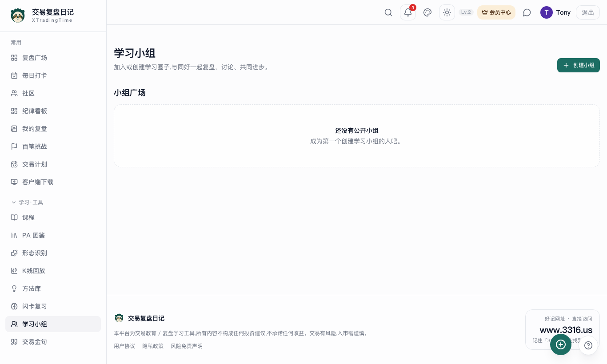Click the 形态识别 puzzle piece icon
This screenshot has width=607, height=364.
coord(14,253)
